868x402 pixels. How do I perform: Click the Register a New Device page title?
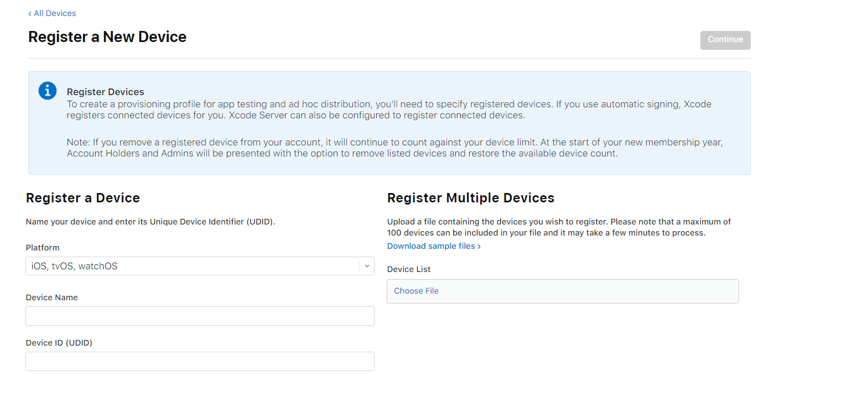[x=107, y=37]
